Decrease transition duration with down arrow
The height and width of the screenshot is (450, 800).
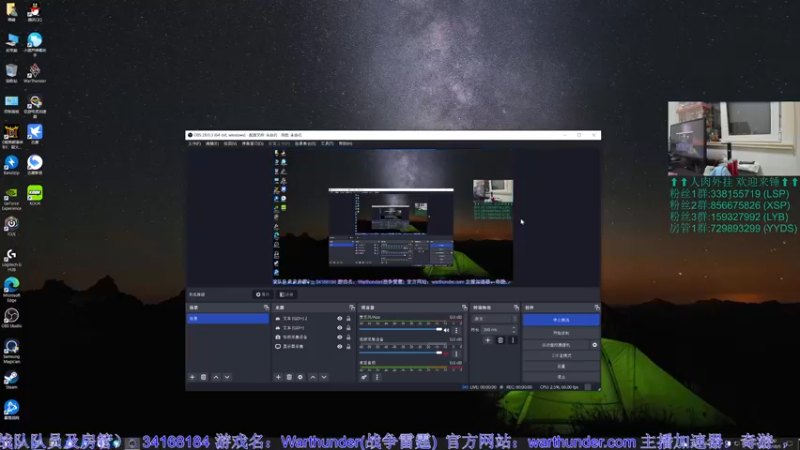point(514,332)
